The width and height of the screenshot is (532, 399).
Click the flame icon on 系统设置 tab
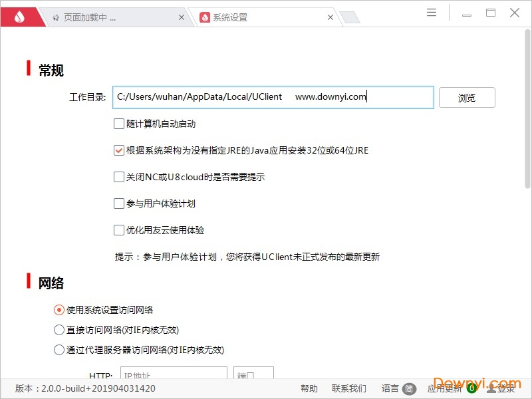[x=205, y=18]
